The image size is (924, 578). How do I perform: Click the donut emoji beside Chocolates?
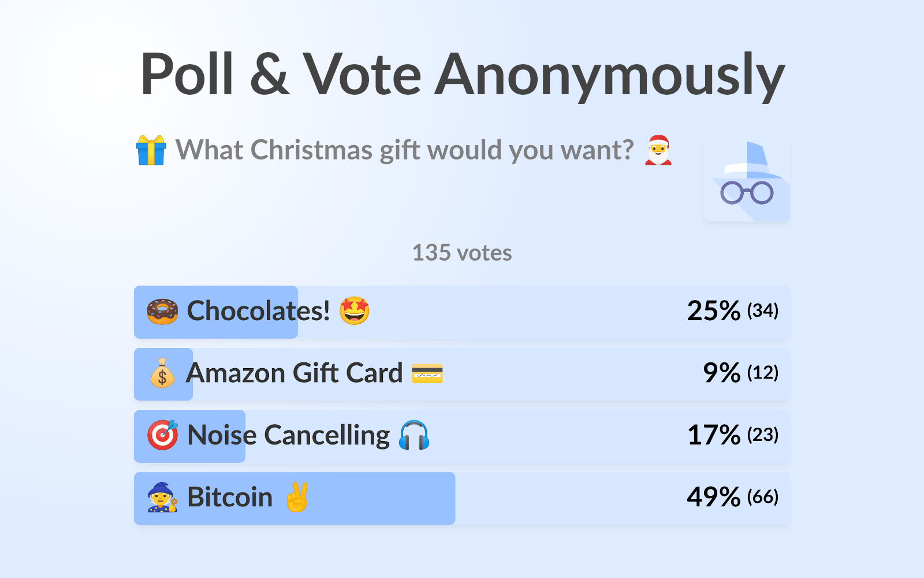click(x=162, y=312)
